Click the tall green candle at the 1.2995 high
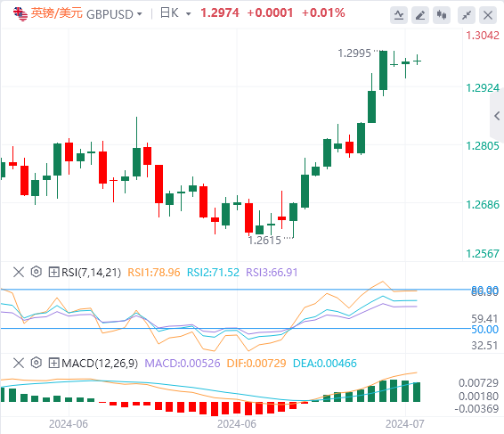This screenshot has width=504, height=434. tap(383, 70)
